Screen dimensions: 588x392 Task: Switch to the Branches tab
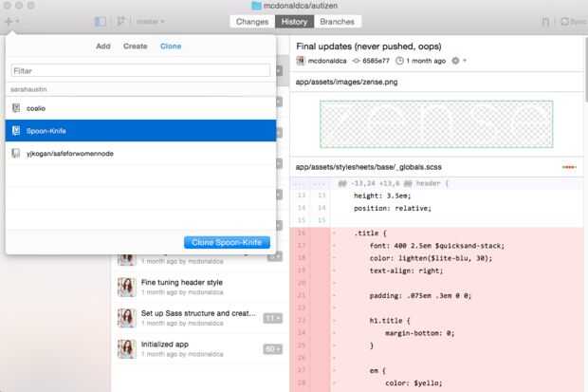[x=337, y=22]
